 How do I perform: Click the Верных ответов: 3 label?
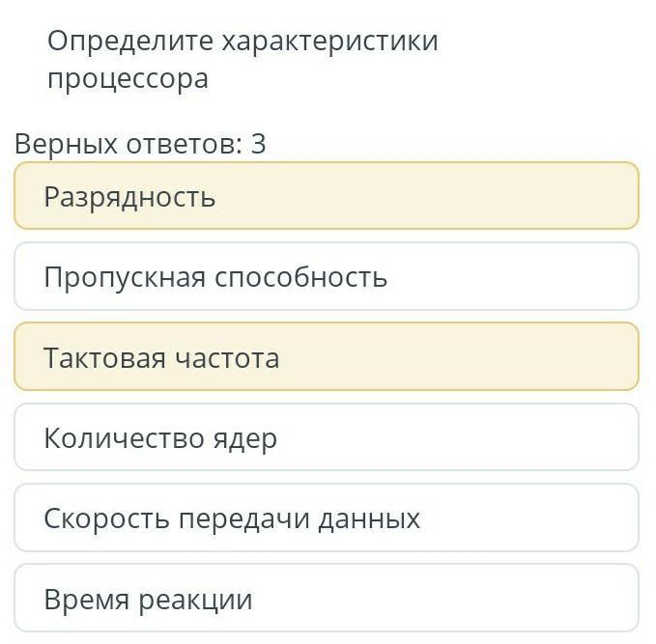point(140,144)
